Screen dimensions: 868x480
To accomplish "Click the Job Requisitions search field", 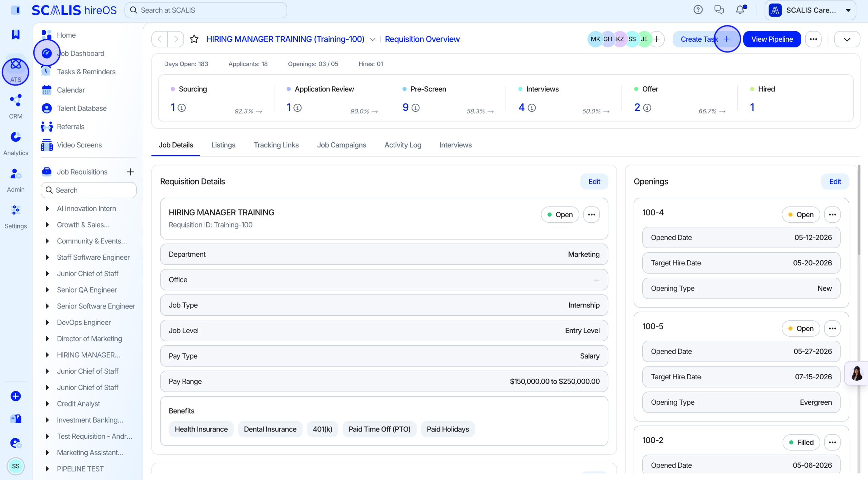I will (x=89, y=190).
